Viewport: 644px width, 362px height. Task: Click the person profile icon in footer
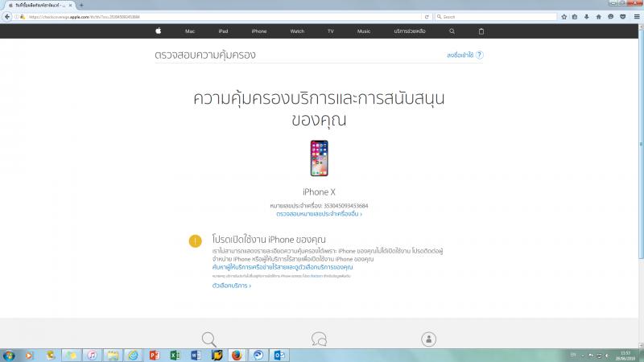coord(428,339)
